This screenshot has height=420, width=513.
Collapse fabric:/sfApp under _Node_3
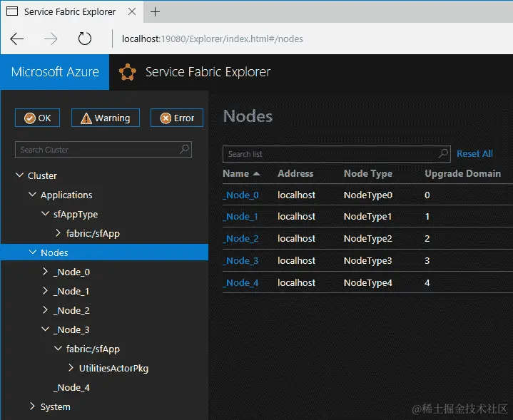click(58, 349)
